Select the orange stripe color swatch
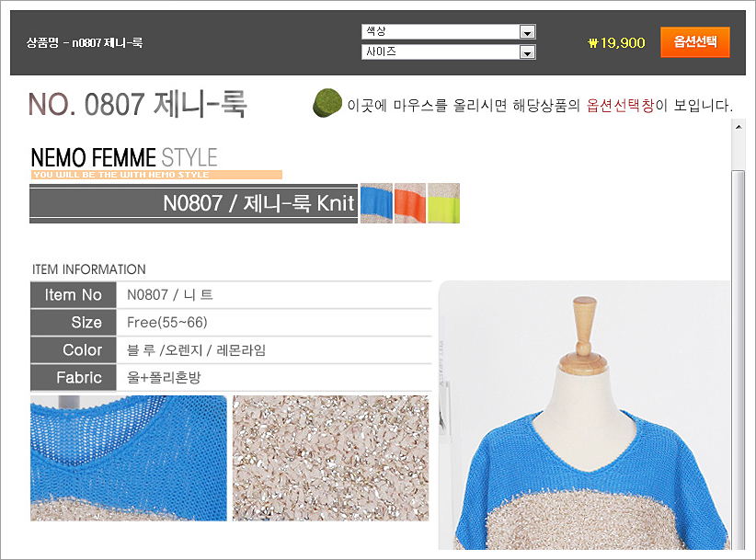This screenshot has width=756, height=560. click(410, 203)
